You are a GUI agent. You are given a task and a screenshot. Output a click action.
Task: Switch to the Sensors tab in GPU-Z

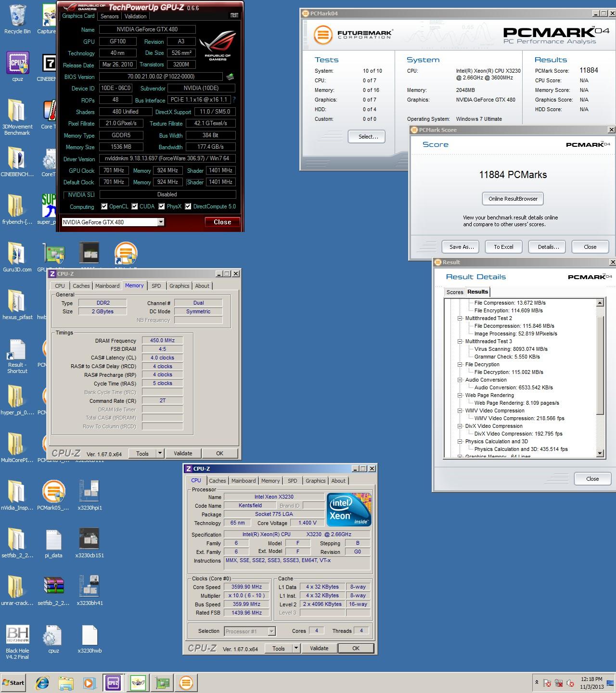(x=109, y=16)
